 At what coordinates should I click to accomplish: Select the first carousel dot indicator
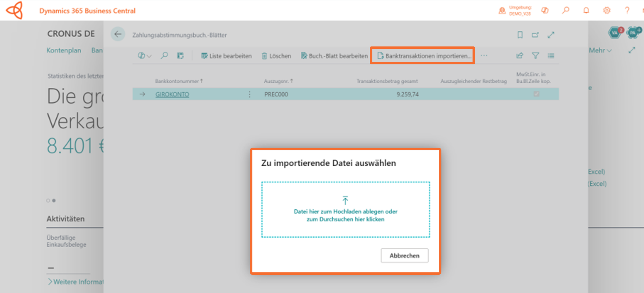(48, 201)
